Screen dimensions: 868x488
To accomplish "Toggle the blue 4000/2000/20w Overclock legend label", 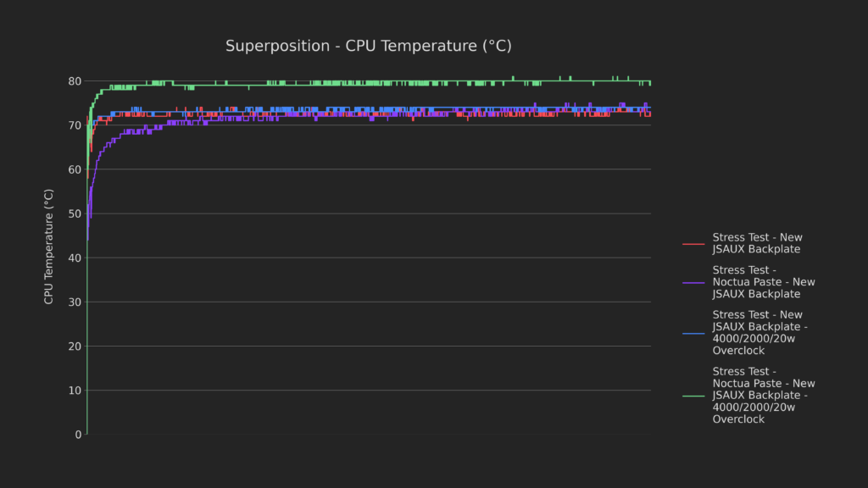I will coord(759,332).
